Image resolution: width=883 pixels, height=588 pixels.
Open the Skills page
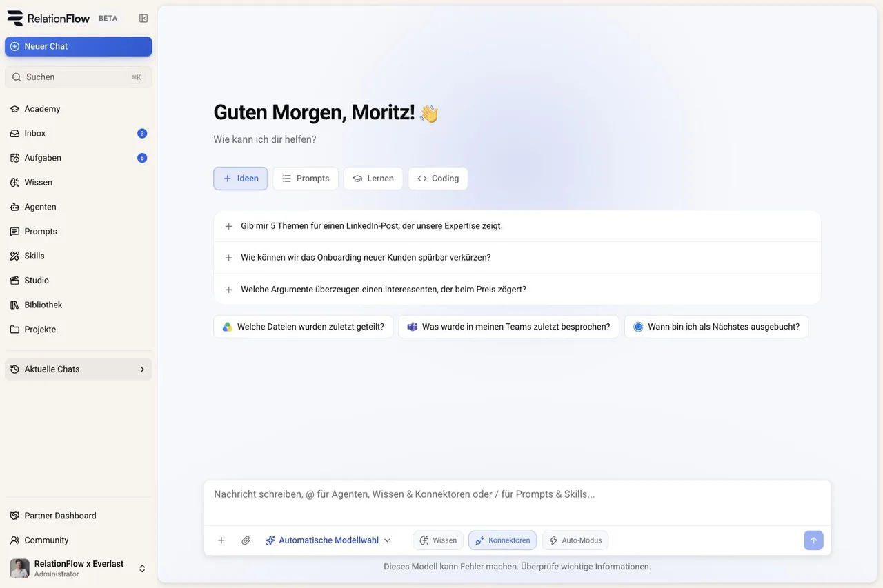click(79, 256)
